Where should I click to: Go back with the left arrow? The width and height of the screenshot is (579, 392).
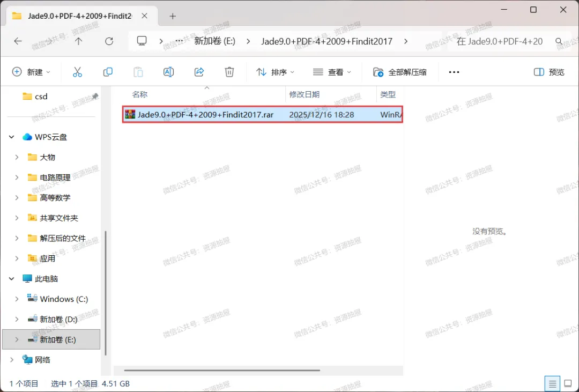(18, 41)
